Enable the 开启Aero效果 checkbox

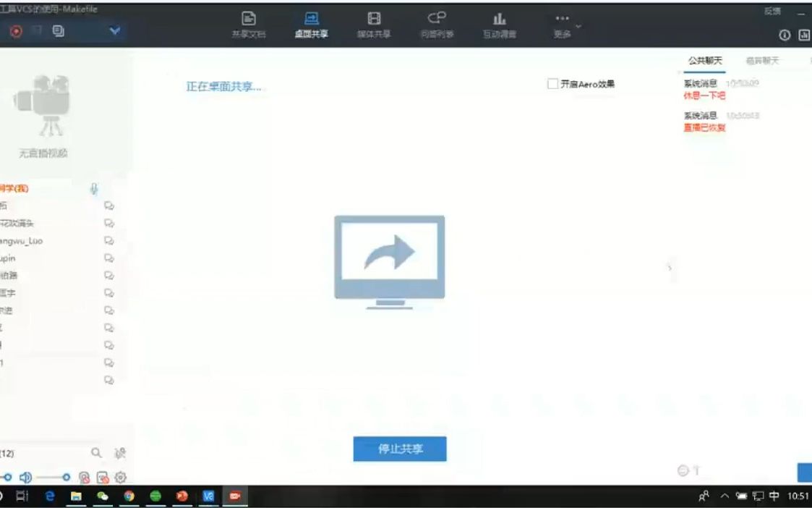coord(551,83)
